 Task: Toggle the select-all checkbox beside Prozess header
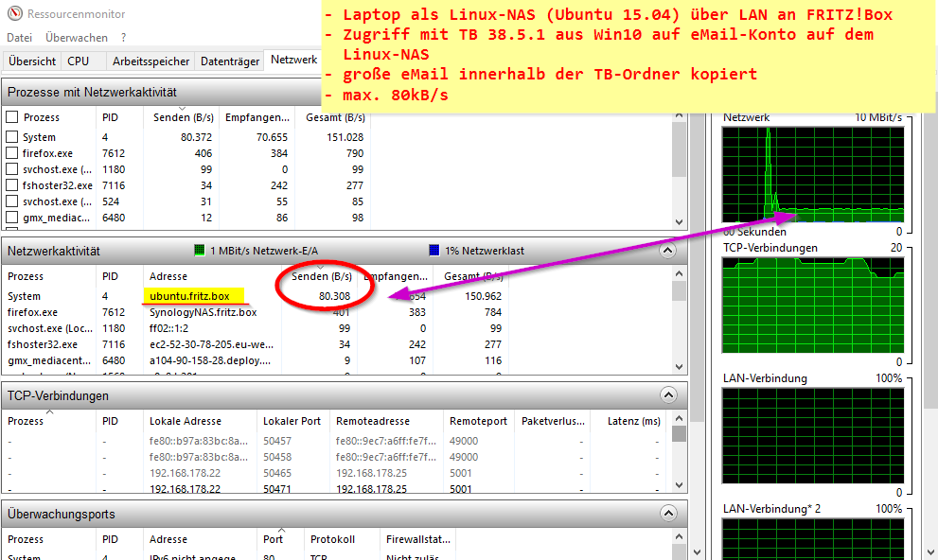pyautogui.click(x=12, y=117)
